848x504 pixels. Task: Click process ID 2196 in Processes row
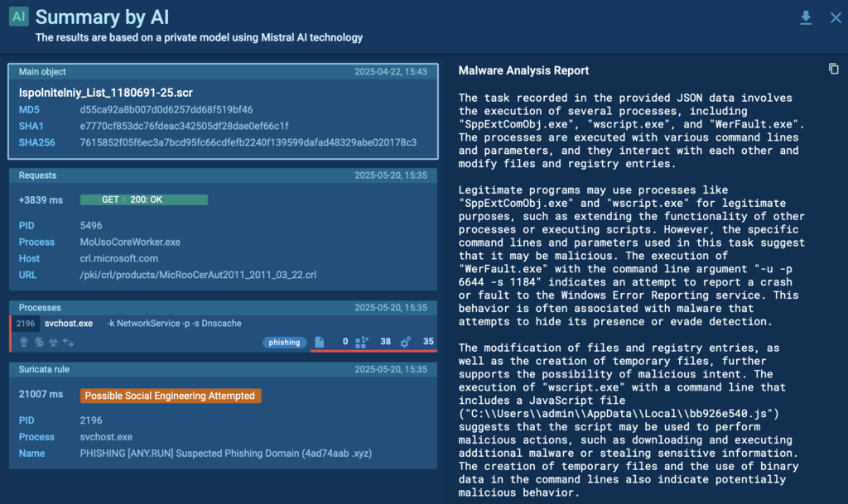[x=26, y=324]
